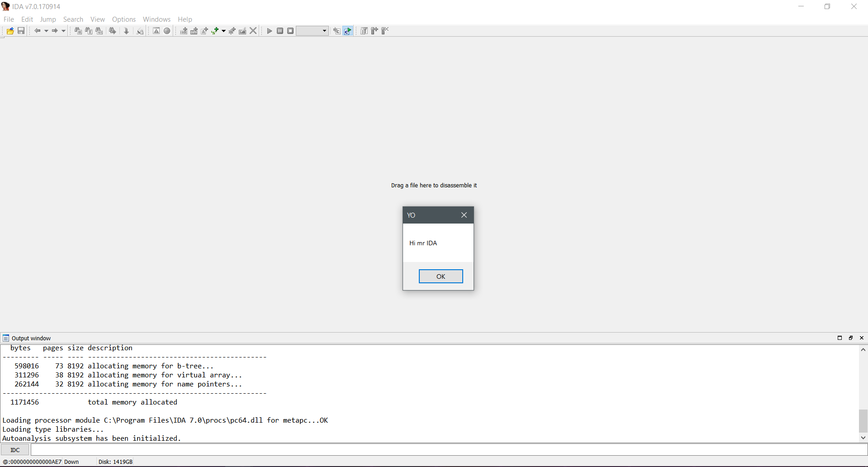Image resolution: width=868 pixels, height=467 pixels.
Task: Float the Output window panel
Action: coord(851,338)
